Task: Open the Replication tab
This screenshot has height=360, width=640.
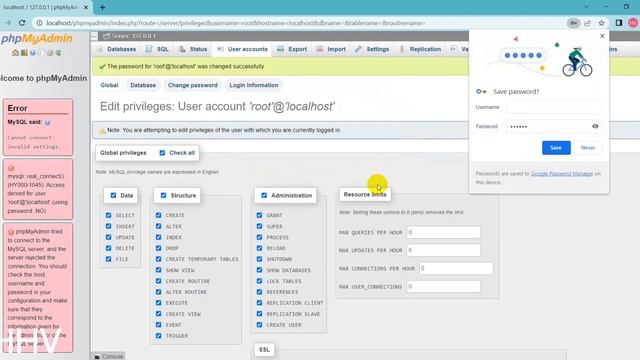Action: [x=420, y=49]
